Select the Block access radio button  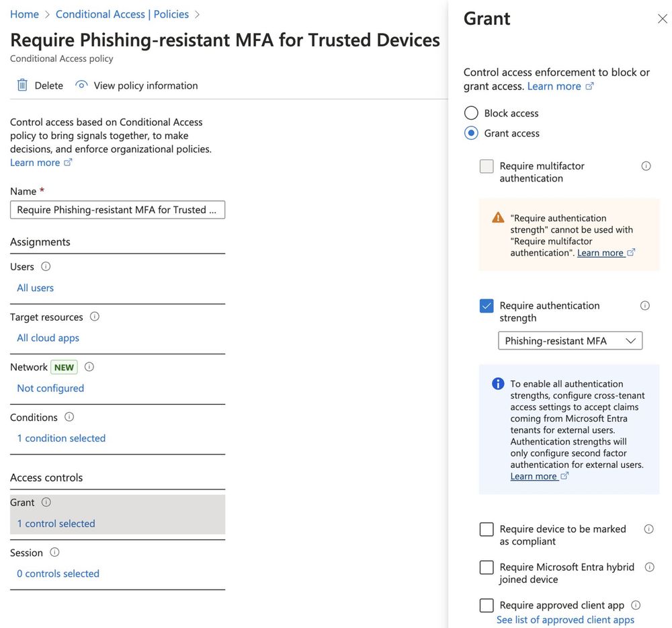tap(471, 113)
